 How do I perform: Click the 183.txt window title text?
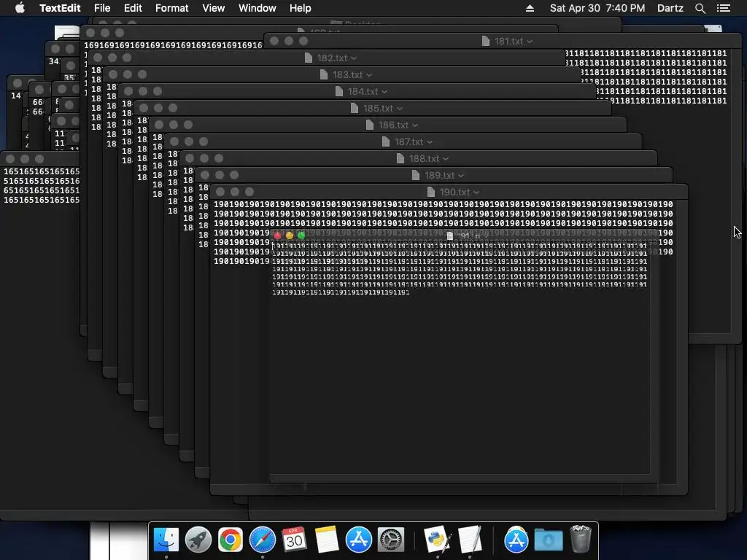point(348,75)
